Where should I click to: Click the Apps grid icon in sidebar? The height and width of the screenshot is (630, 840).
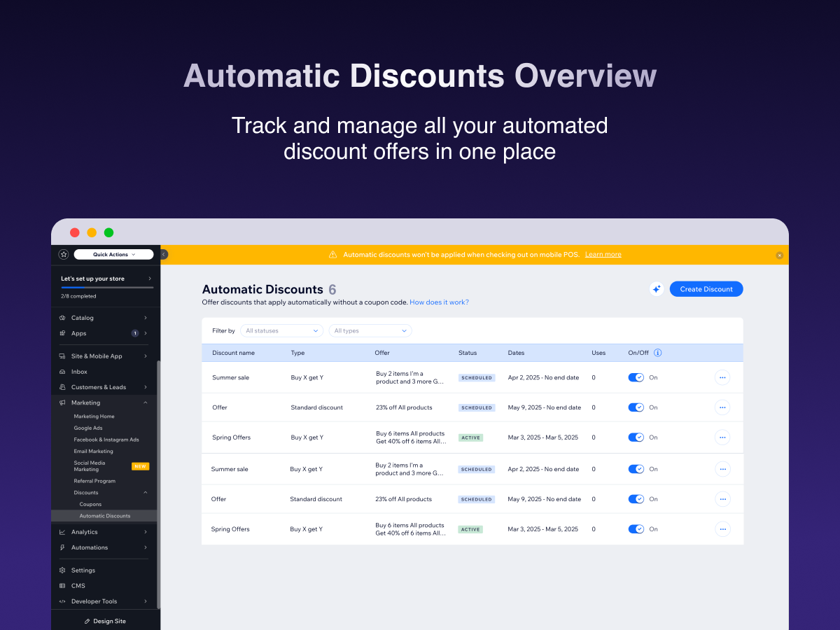click(63, 333)
